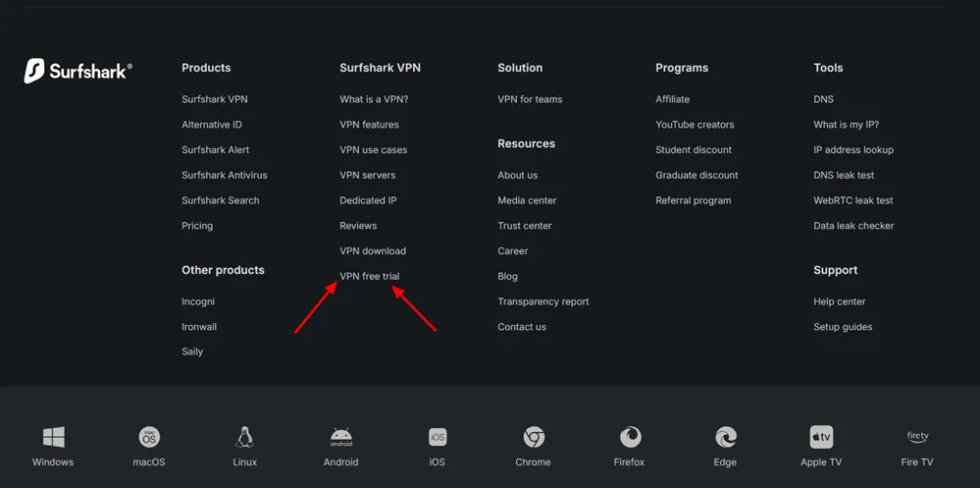Select the Edge browser icon
The height and width of the screenshot is (488, 980).
coord(726,437)
